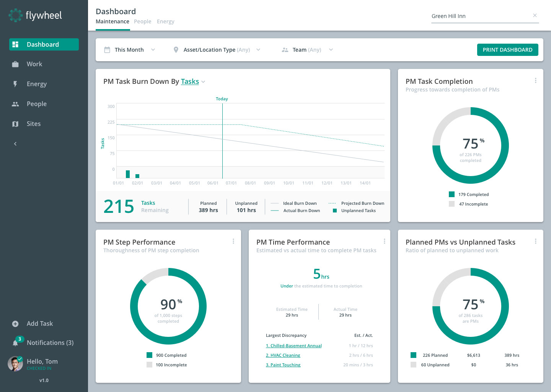Viewport: 551px width, 392px height.
Task: Open the Paint Touching link
Action: click(x=283, y=365)
